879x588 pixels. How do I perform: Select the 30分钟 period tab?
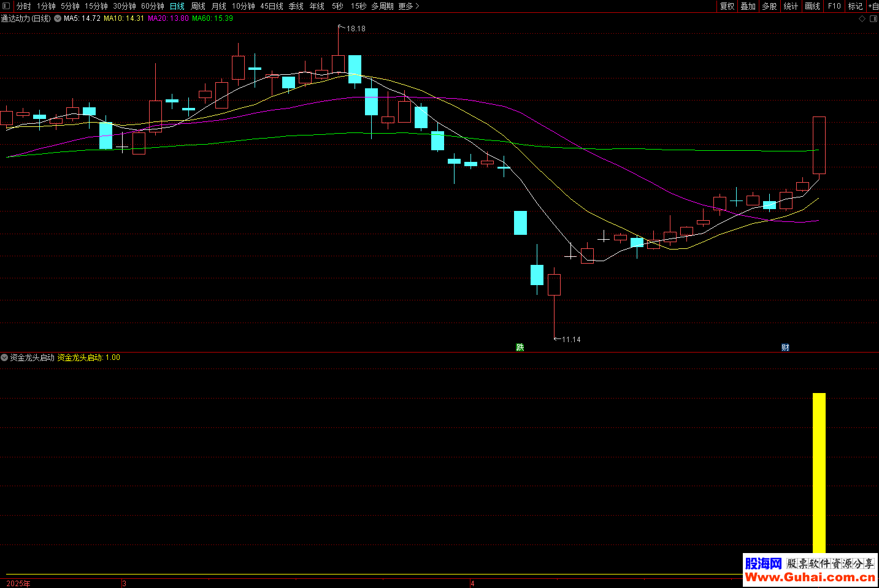tap(125, 6)
